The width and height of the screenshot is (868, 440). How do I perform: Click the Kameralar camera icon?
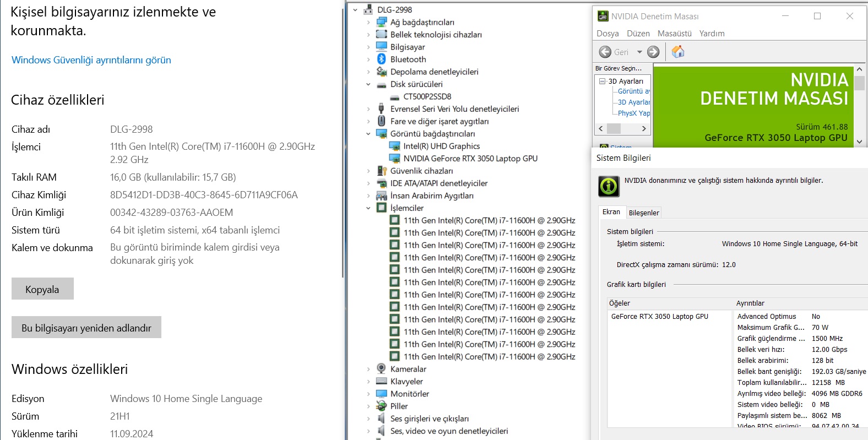click(x=381, y=369)
